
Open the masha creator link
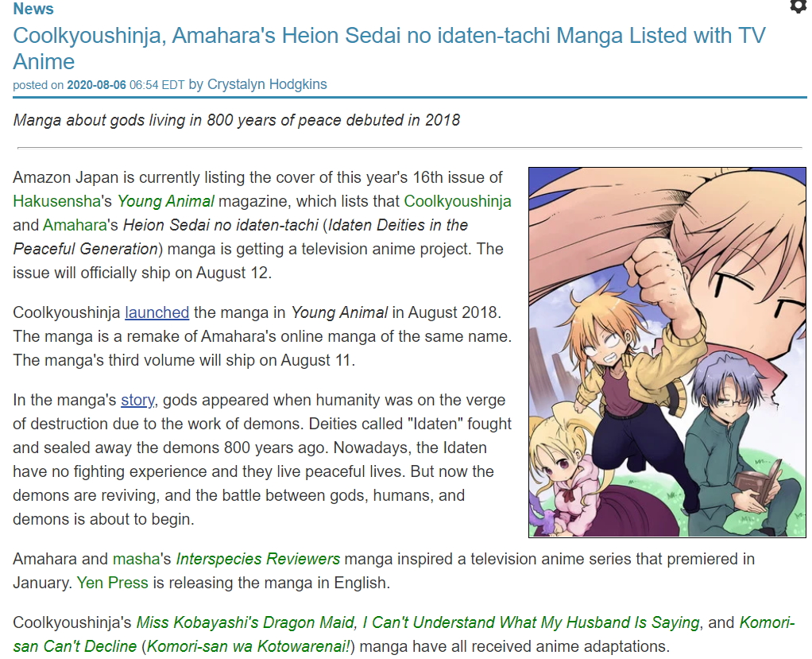tap(136, 559)
